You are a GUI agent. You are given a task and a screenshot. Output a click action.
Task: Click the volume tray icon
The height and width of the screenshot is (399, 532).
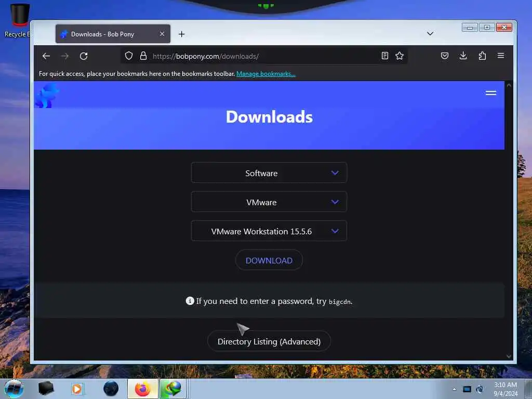coord(480,389)
